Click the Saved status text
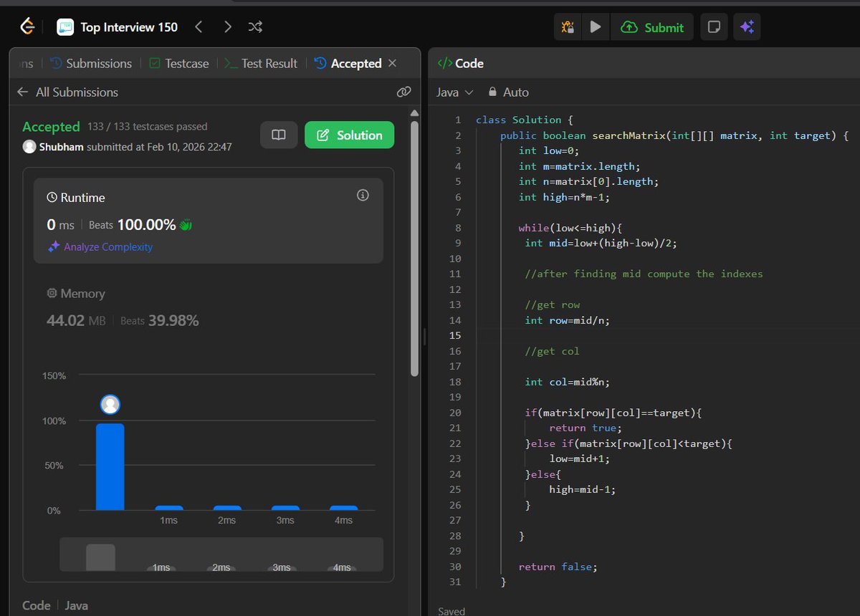Screen dimensions: 860x616 451,611
